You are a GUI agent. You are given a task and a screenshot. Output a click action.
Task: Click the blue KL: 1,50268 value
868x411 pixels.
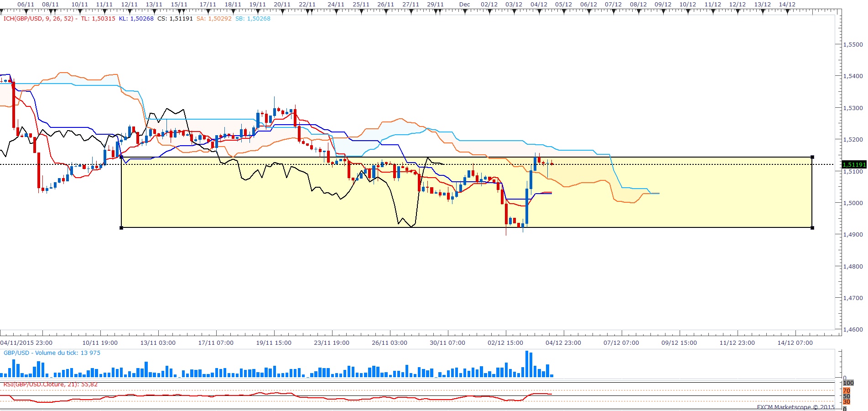coord(136,19)
